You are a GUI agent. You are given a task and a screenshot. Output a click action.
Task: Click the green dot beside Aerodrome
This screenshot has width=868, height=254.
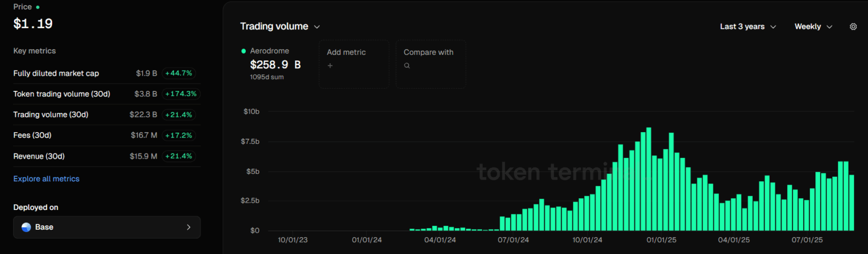(244, 51)
